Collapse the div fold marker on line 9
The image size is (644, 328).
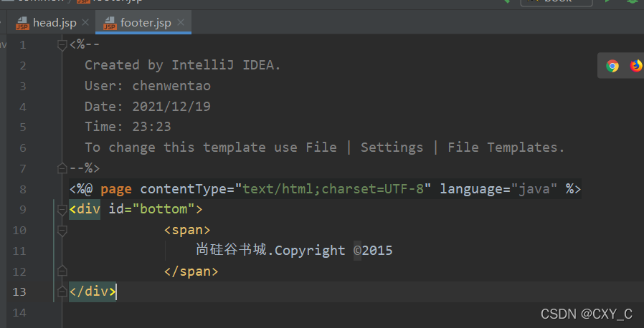pos(62,210)
